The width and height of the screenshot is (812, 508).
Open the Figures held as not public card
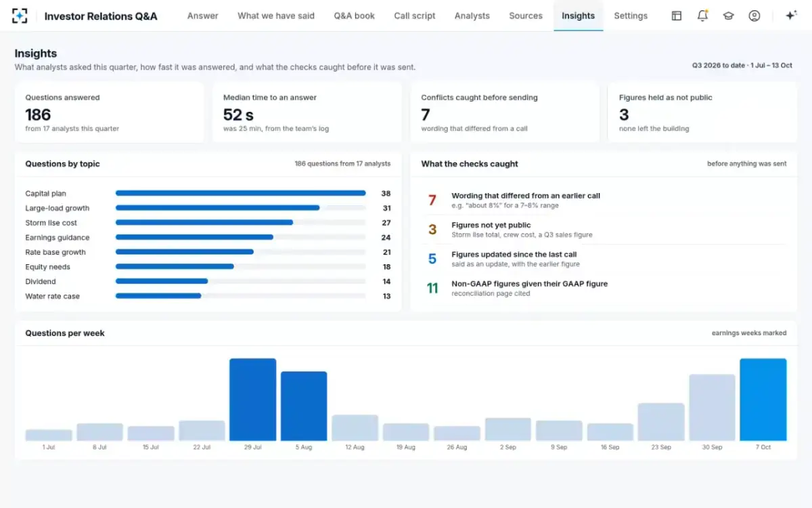click(x=702, y=112)
